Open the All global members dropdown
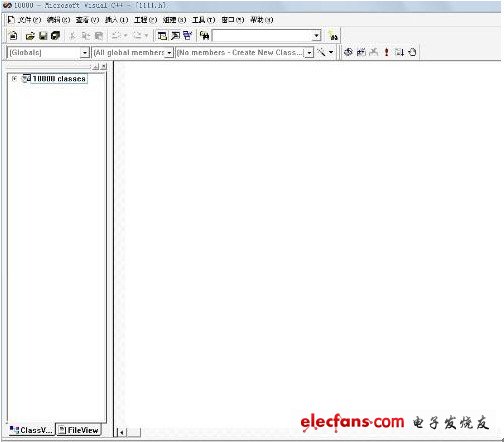The width and height of the screenshot is (504, 442). pos(169,53)
